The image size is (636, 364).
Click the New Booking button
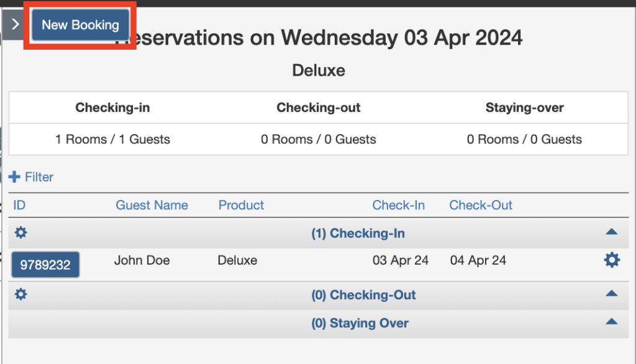point(79,25)
